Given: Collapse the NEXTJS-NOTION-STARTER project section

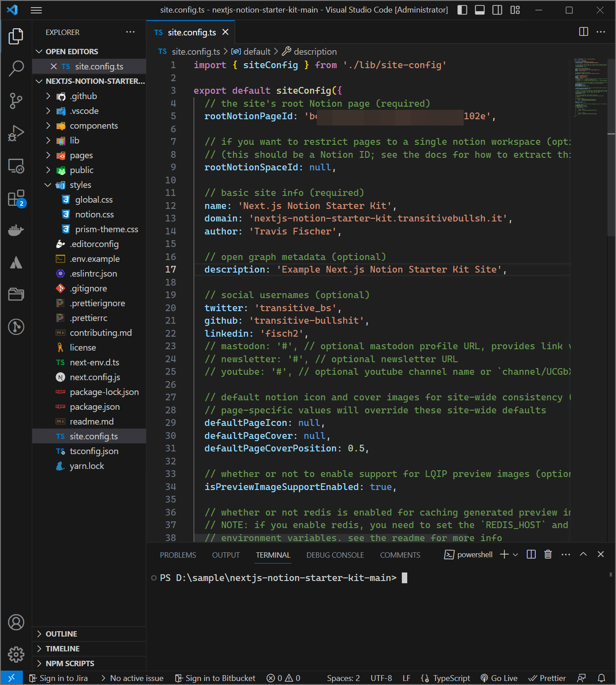Looking at the screenshot, I should point(89,81).
